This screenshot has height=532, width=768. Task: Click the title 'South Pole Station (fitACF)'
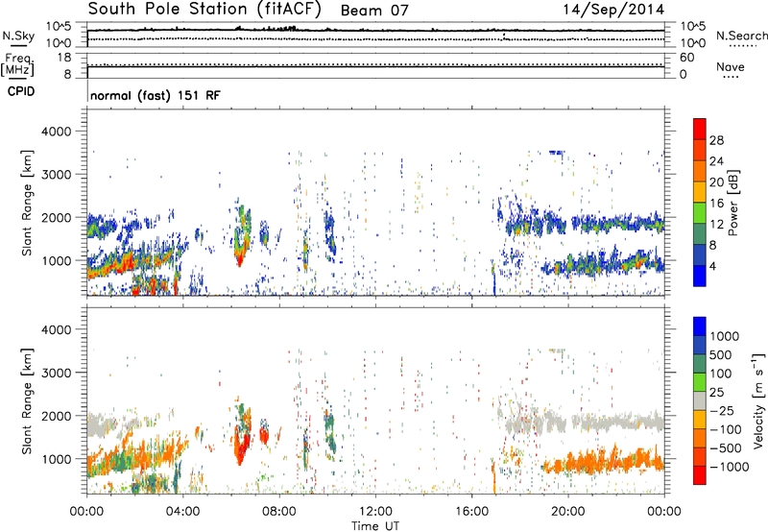pyautogui.click(x=204, y=10)
